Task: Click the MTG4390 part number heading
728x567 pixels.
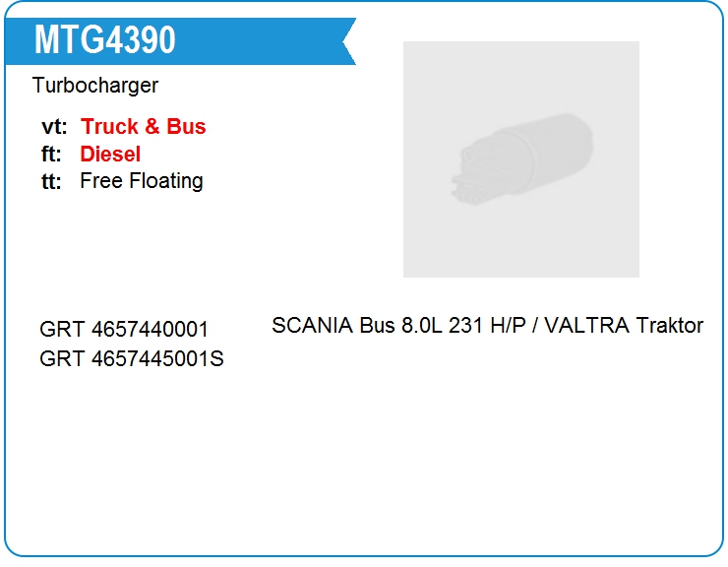Action: coord(105,39)
